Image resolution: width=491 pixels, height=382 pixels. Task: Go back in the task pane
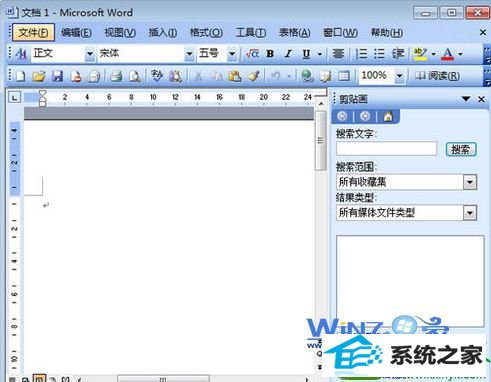pos(342,116)
